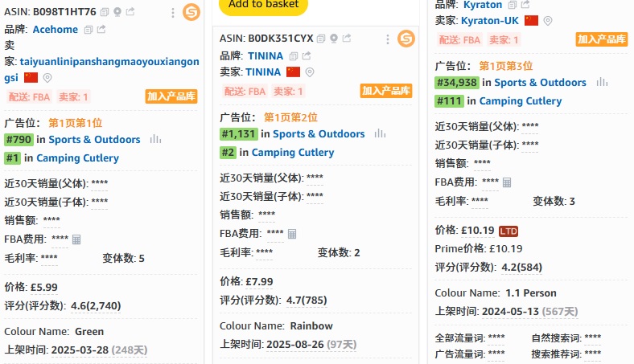Open the bar chart icon beside #790 rank
The image size is (634, 364).
[155, 139]
